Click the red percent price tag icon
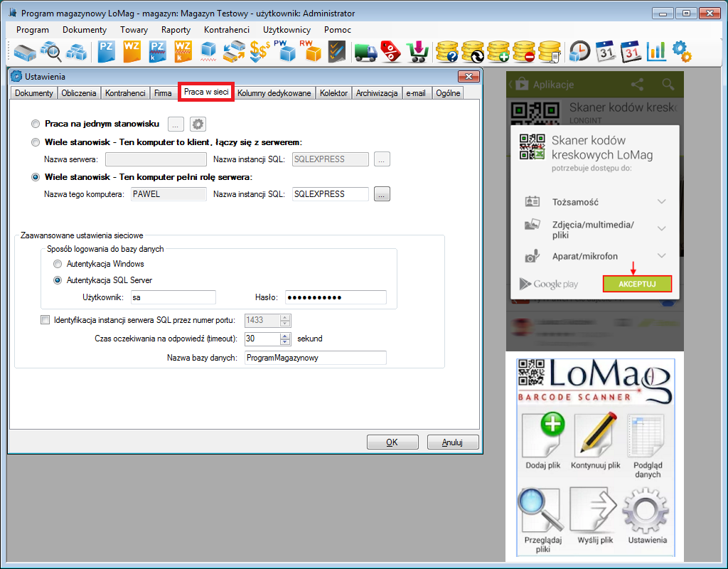Viewport: 728px width, 569px height. 390,51
